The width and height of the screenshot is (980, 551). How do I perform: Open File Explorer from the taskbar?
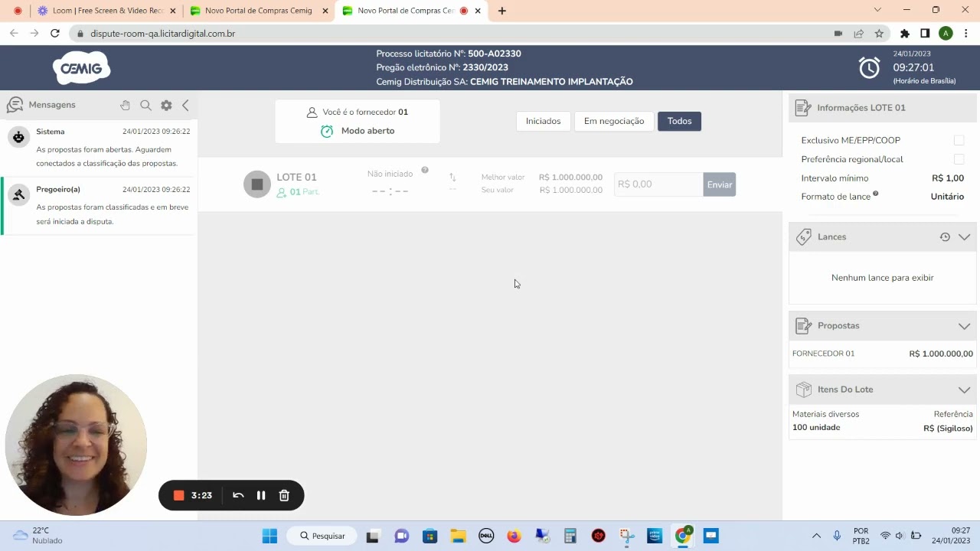[x=458, y=536]
